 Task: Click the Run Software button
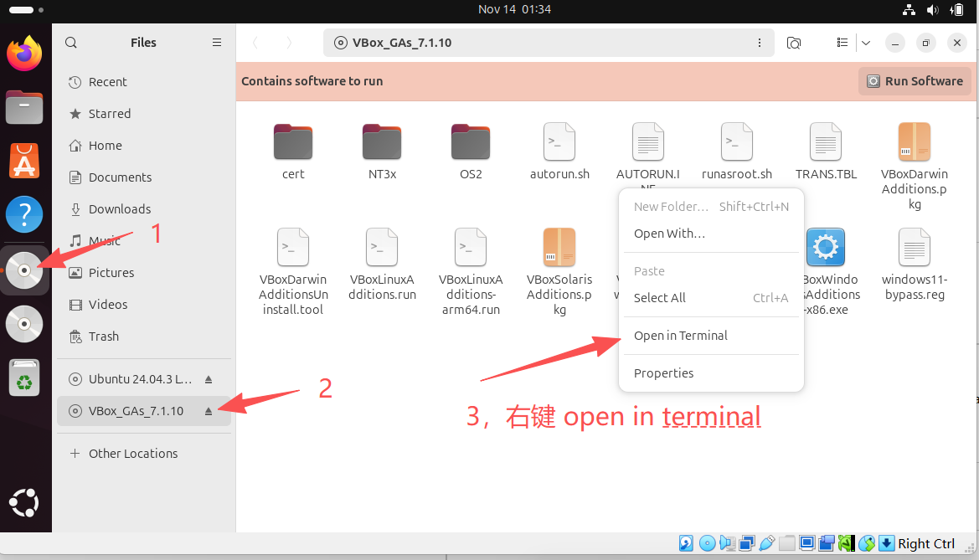point(915,81)
